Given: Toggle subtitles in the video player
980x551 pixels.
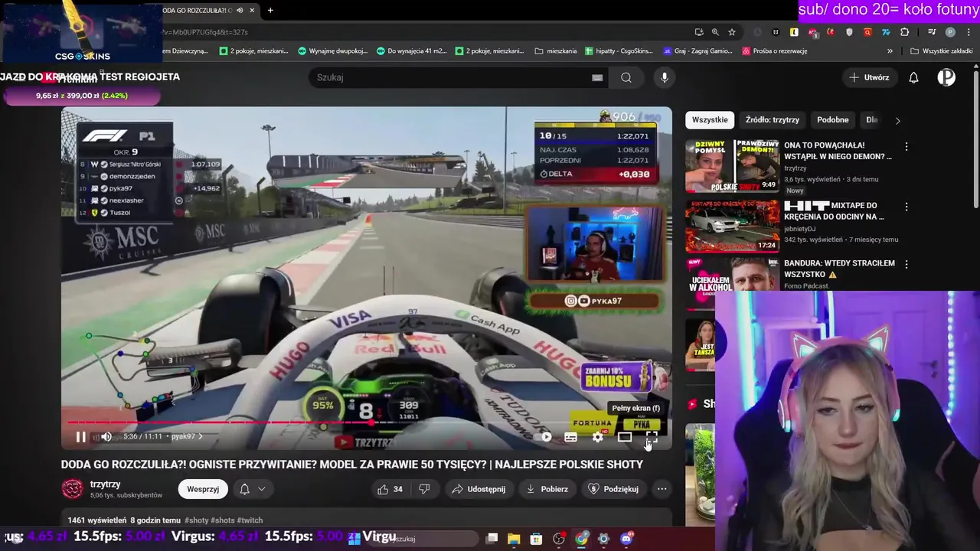Looking at the screenshot, I should [571, 437].
